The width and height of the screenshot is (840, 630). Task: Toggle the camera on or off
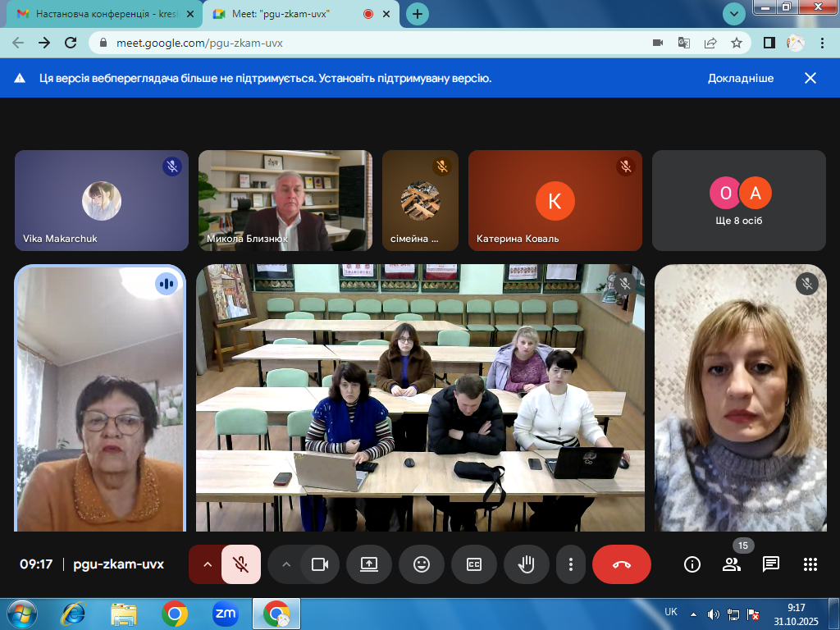(319, 564)
